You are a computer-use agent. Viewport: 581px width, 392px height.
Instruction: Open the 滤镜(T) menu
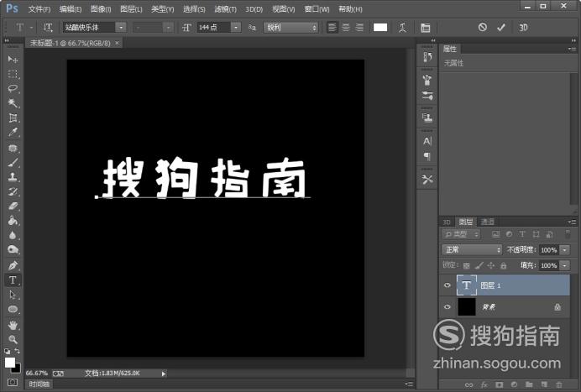[225, 9]
